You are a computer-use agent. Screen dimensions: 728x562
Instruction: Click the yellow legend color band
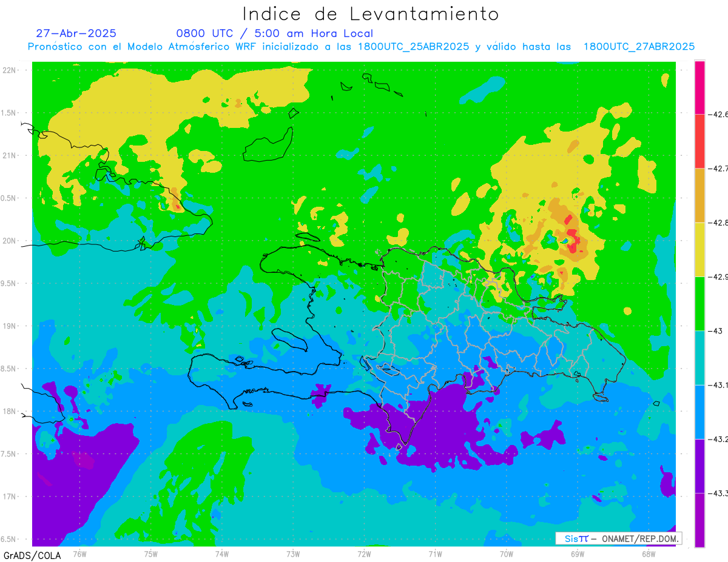click(x=699, y=249)
